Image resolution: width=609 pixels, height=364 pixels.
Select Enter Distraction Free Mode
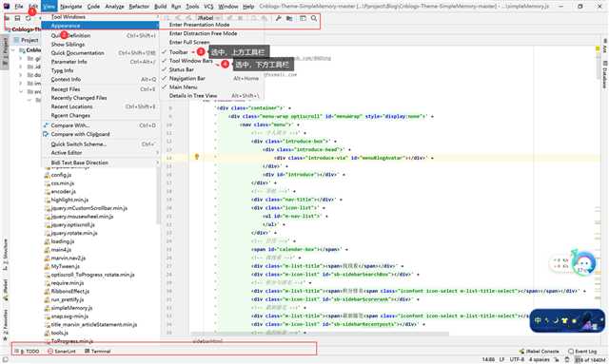tap(212, 33)
